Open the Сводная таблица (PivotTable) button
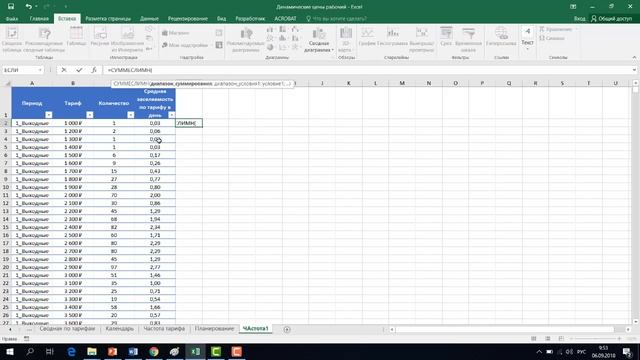Viewport: 640px width, 360px height. pyautogui.click(x=11, y=40)
